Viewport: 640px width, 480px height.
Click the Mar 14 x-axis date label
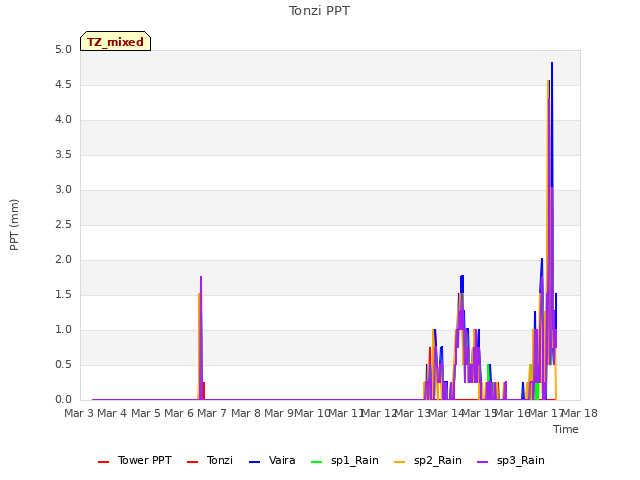(446, 413)
